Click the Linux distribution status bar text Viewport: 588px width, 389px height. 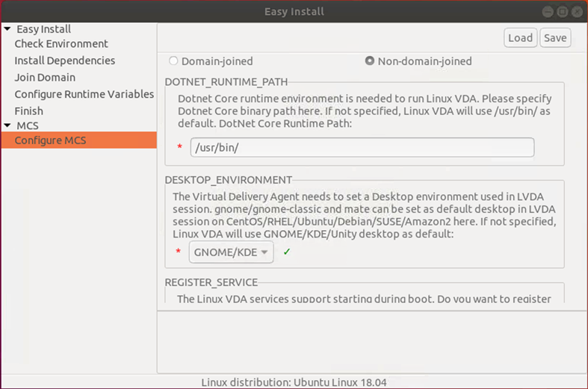294,382
